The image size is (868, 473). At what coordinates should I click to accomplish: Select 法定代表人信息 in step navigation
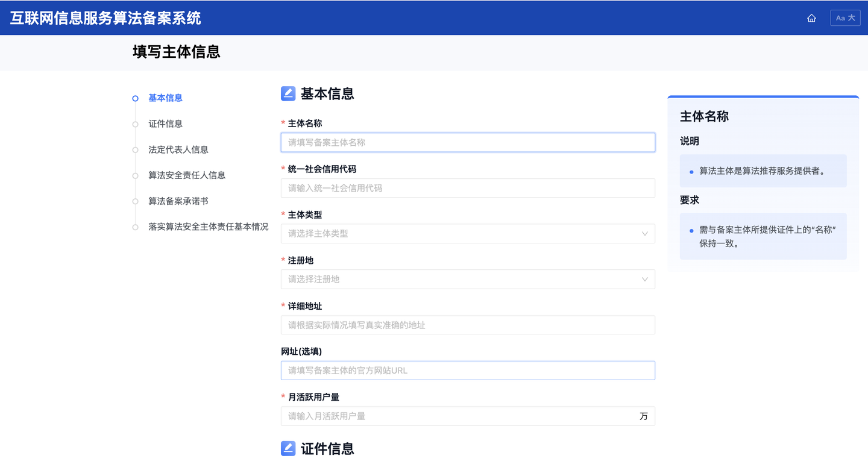(178, 149)
